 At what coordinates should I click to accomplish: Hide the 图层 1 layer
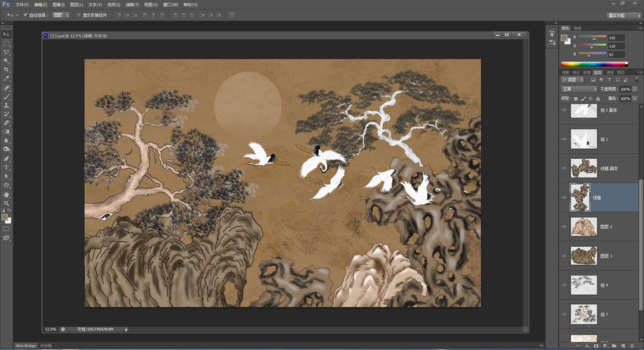coord(564,256)
